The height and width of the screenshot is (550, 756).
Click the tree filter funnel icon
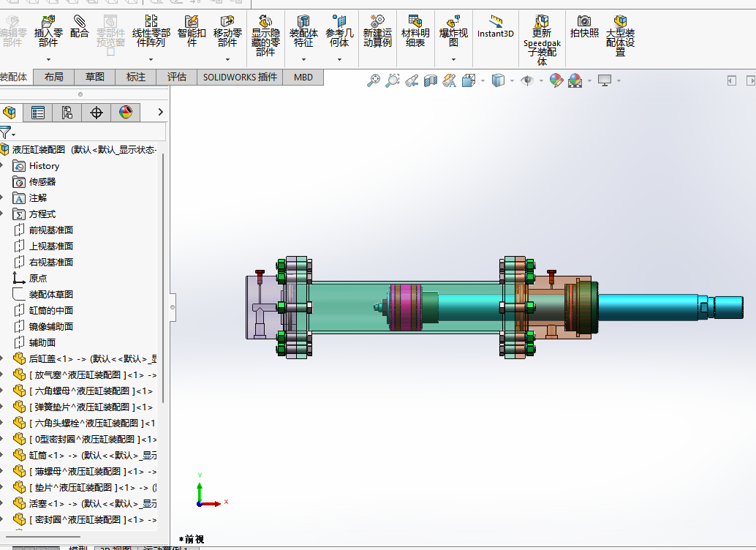tap(5, 132)
